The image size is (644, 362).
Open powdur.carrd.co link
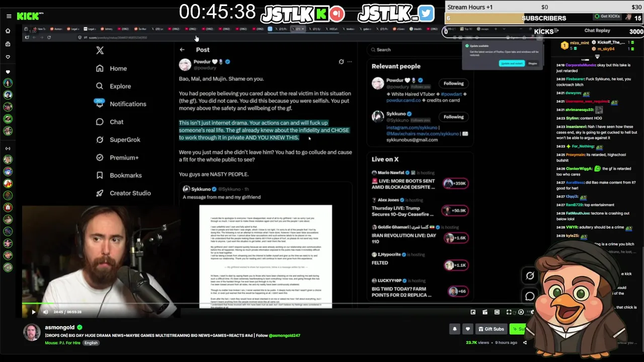point(404,100)
